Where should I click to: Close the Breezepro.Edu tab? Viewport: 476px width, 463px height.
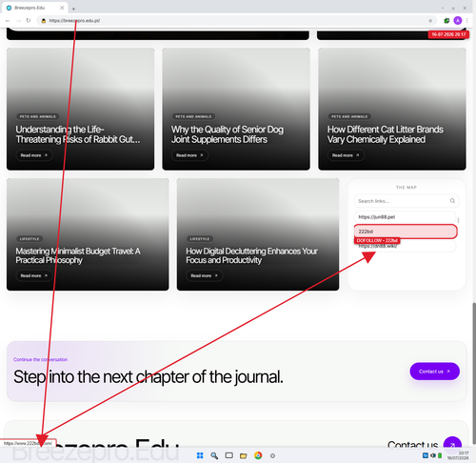tap(62, 8)
